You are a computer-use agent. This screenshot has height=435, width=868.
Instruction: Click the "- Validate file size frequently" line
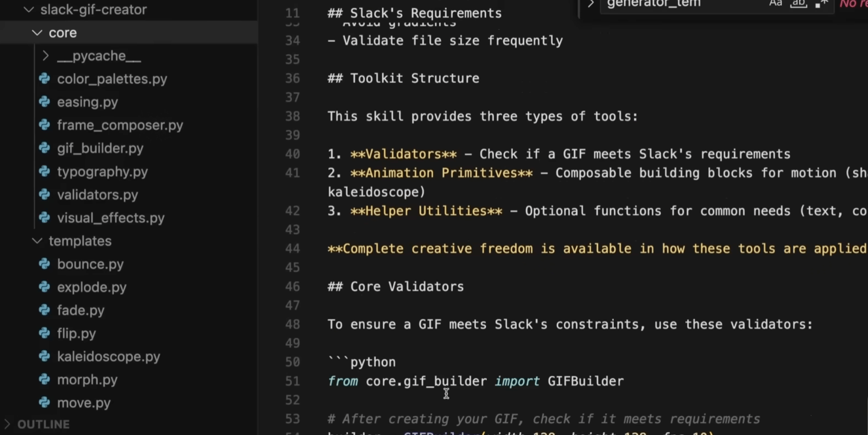pos(445,40)
